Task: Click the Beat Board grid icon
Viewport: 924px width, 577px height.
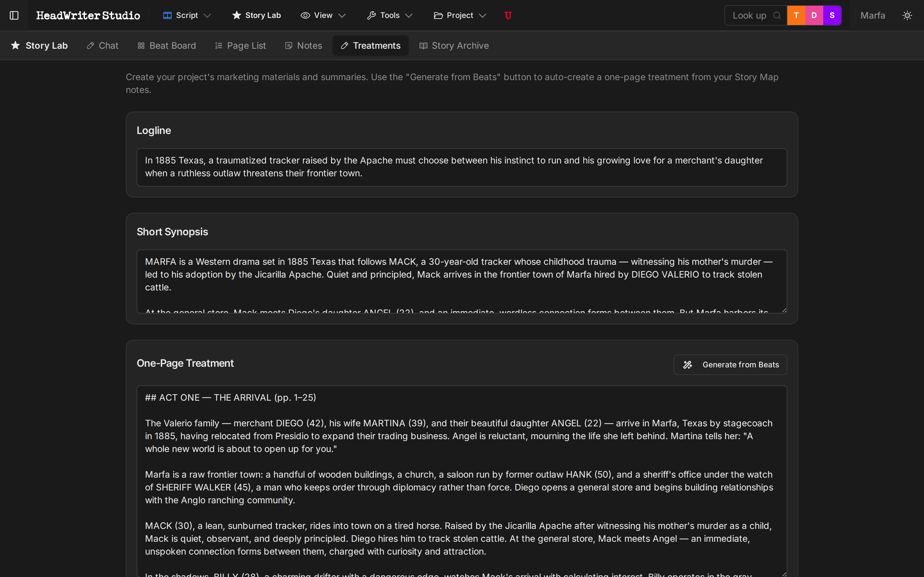Action: click(141, 46)
